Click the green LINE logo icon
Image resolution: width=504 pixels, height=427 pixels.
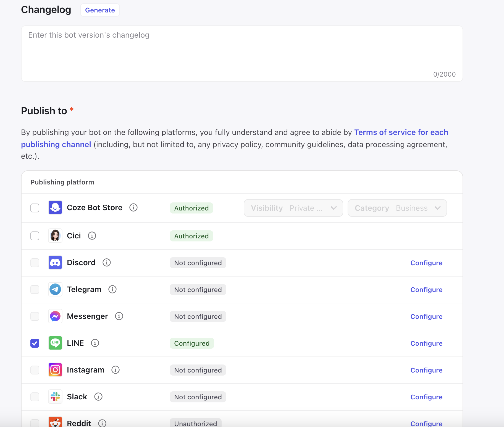click(x=55, y=343)
